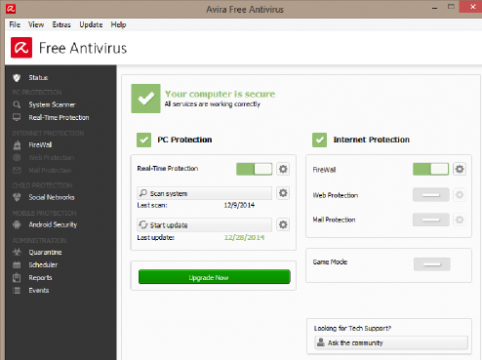Image resolution: width=482 pixels, height=360 pixels.
Task: Click the PC Protection heading
Action: [185, 140]
